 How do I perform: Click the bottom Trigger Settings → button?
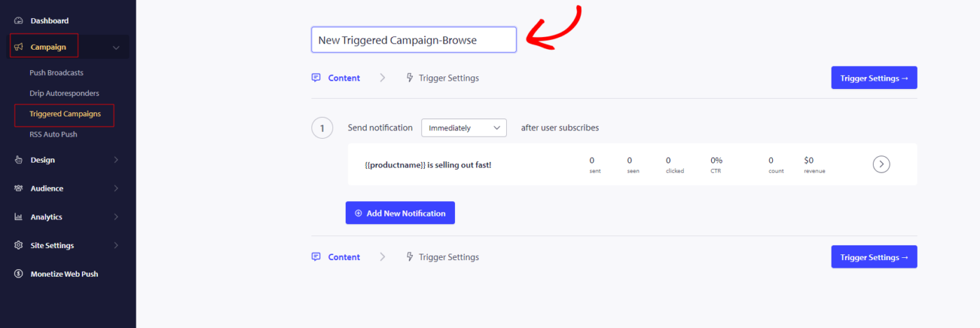(x=874, y=257)
